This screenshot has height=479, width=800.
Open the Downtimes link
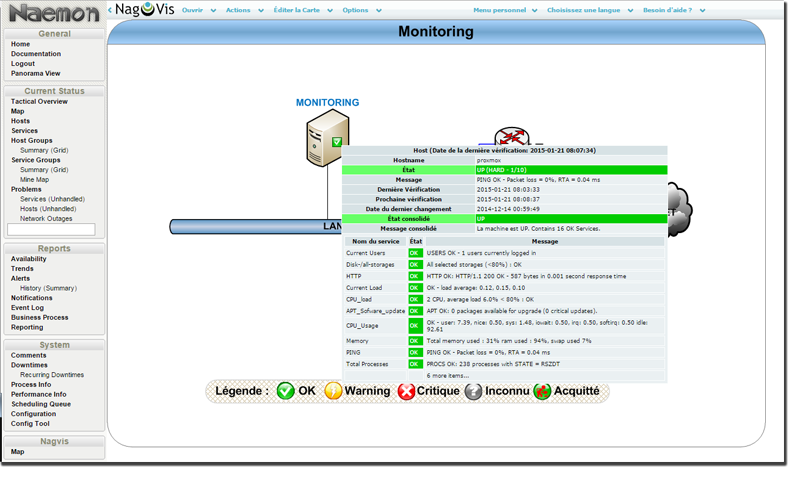tap(29, 365)
